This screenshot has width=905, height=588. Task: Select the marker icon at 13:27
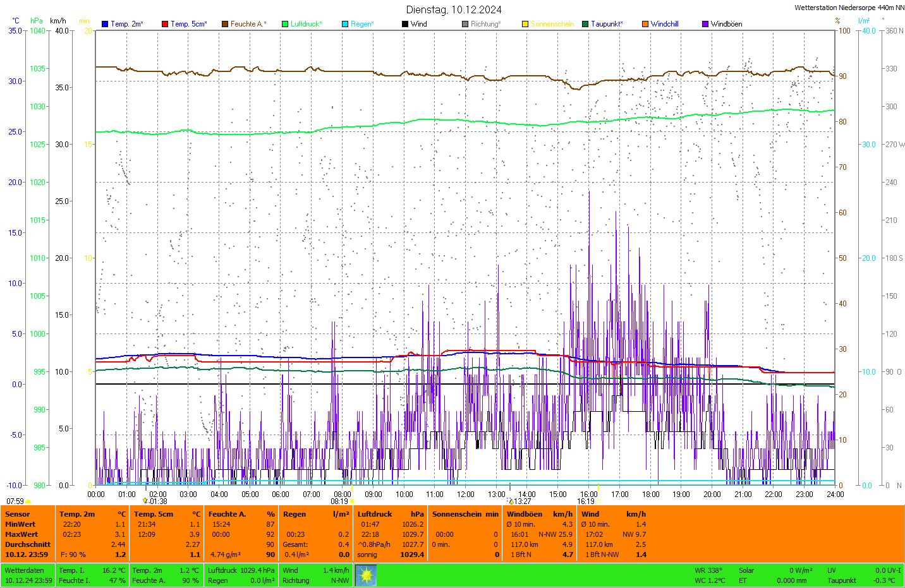pos(511,501)
